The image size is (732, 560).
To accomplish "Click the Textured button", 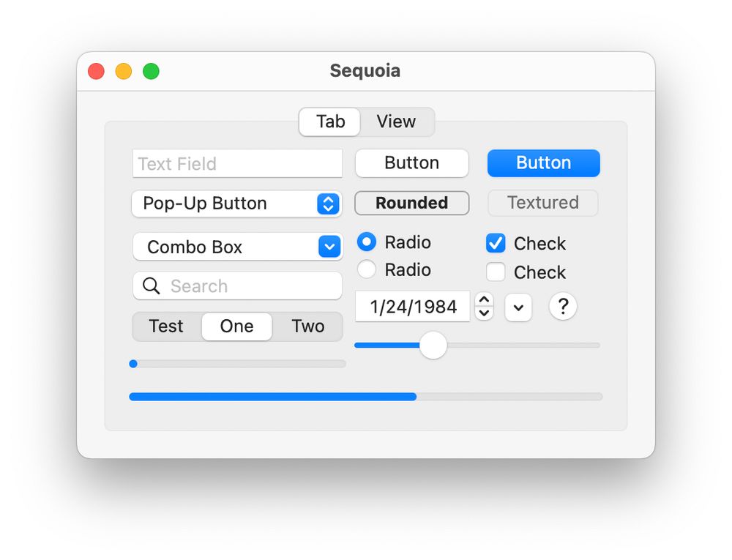I will coord(543,203).
